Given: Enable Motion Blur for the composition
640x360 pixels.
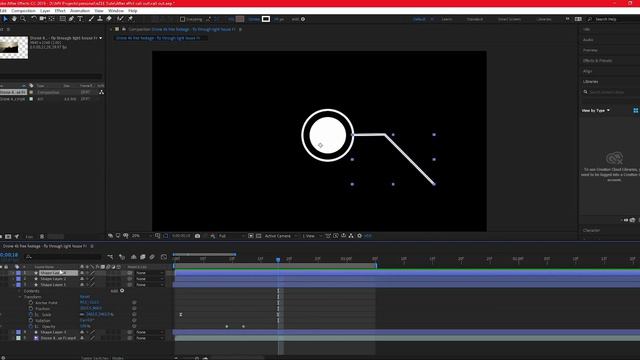Looking at the screenshot, I should point(152,257).
